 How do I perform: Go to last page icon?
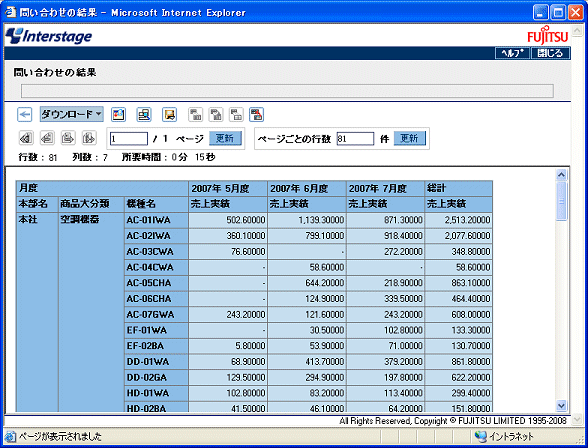89,138
